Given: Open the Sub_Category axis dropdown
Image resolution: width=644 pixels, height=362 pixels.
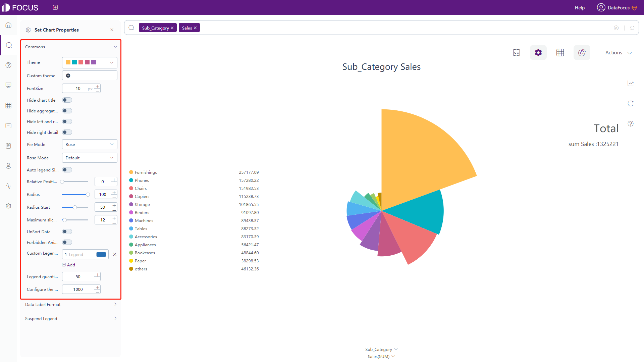Looking at the screenshot, I should 381,349.
